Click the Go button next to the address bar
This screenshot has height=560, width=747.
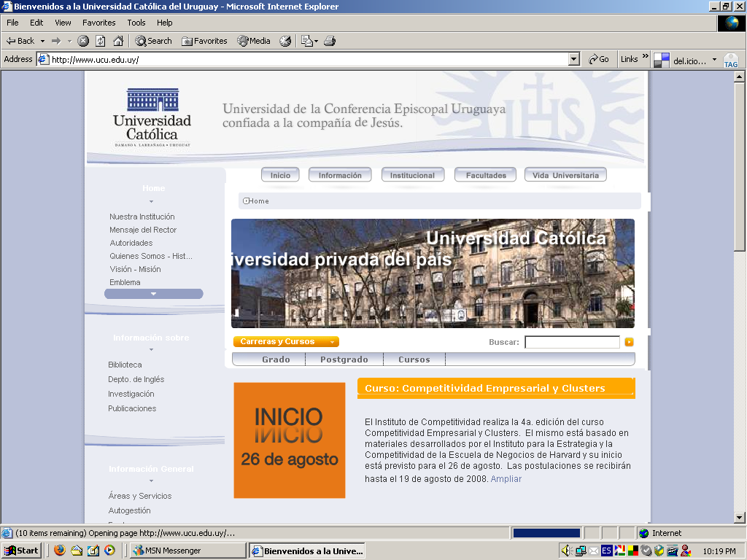(x=599, y=59)
